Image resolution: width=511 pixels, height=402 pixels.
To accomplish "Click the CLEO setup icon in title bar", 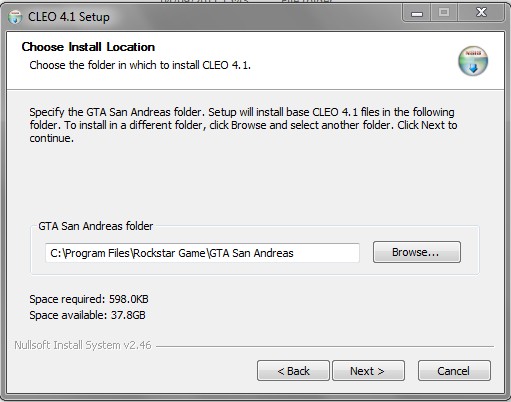I will (15, 17).
